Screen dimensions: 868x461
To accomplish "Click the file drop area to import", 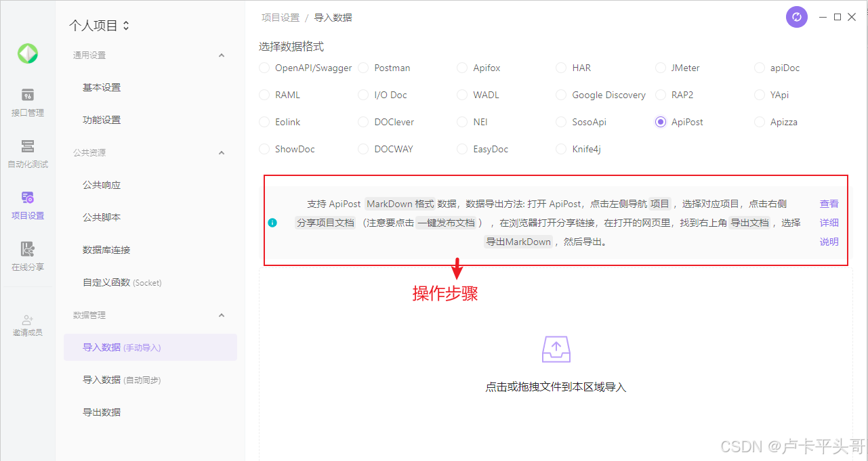I will pyautogui.click(x=556, y=366).
